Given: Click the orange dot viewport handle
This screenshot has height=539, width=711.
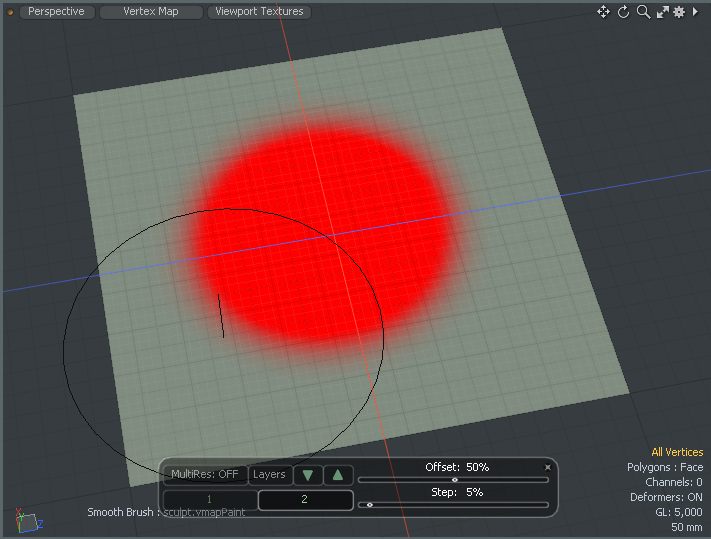Looking at the screenshot, I should (x=10, y=13).
